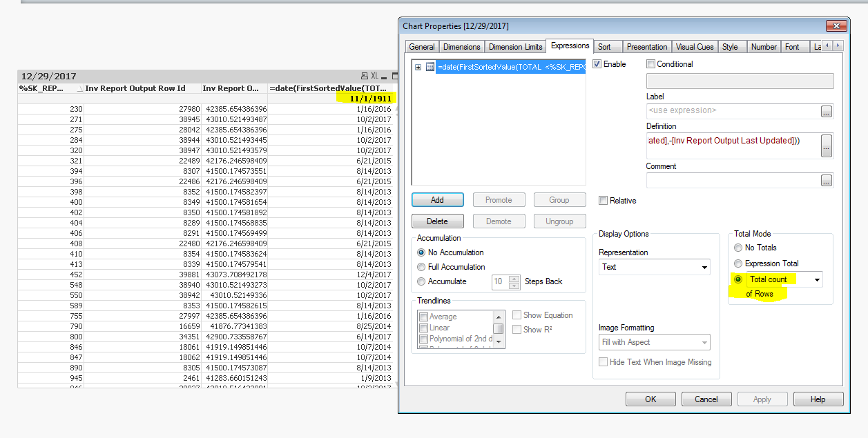
Task: Increase Steps Back with up arrow
Action: (514, 278)
